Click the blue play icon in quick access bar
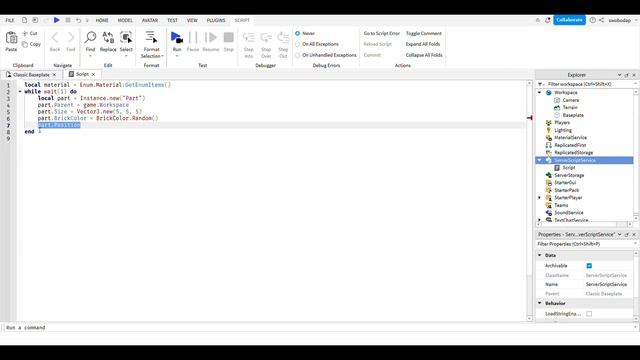This screenshot has height=360, width=640. (57, 20)
